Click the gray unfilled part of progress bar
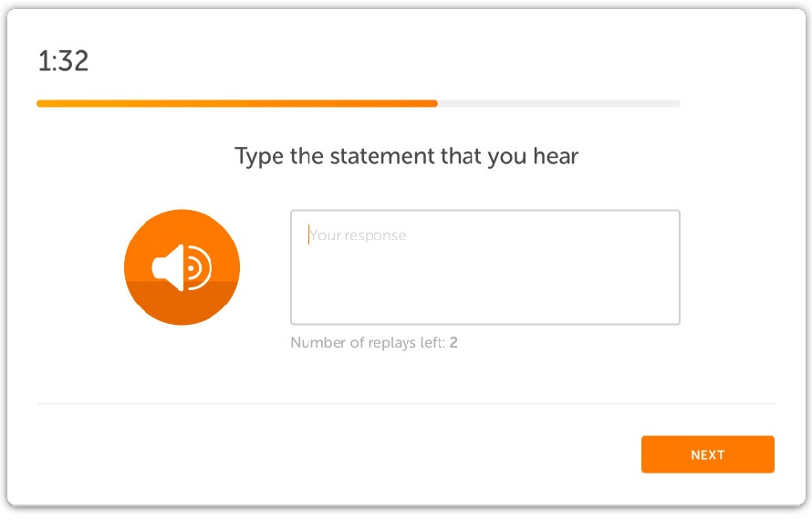The width and height of the screenshot is (812, 521). pos(558,104)
